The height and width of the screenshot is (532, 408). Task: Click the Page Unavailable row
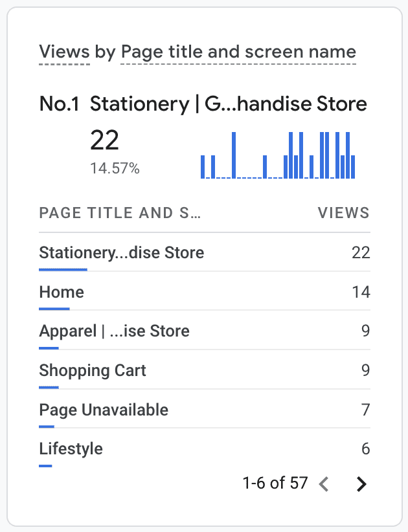tap(104, 410)
